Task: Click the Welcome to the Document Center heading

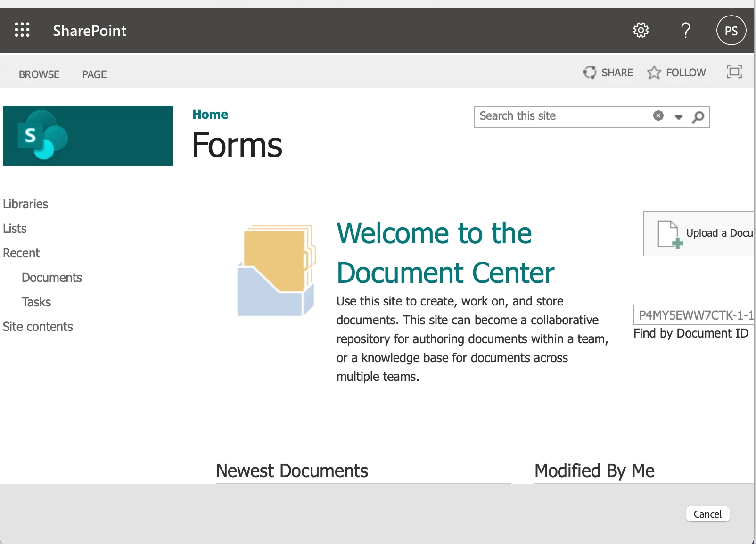Action: (445, 253)
